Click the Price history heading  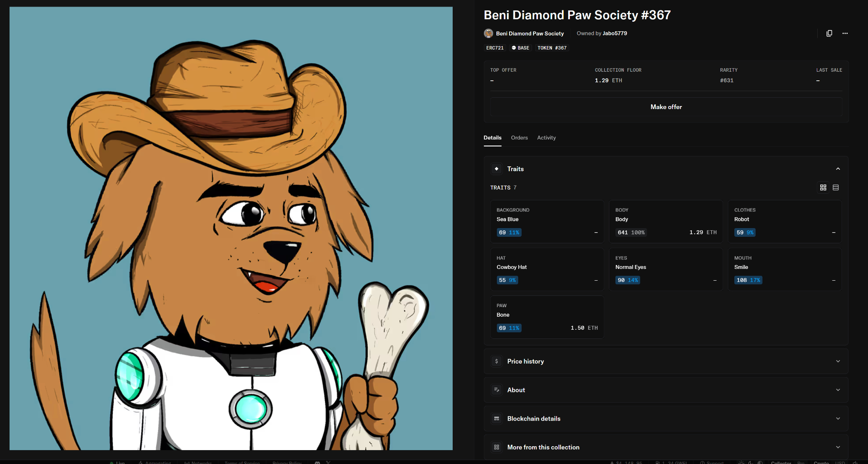526,361
